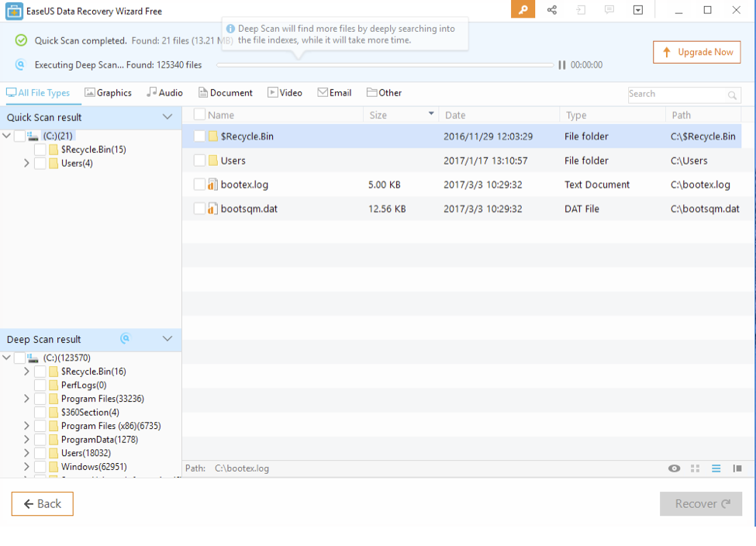Collapse the Deep Scan C:(123570) node
The height and width of the screenshot is (546, 756).
(x=7, y=358)
